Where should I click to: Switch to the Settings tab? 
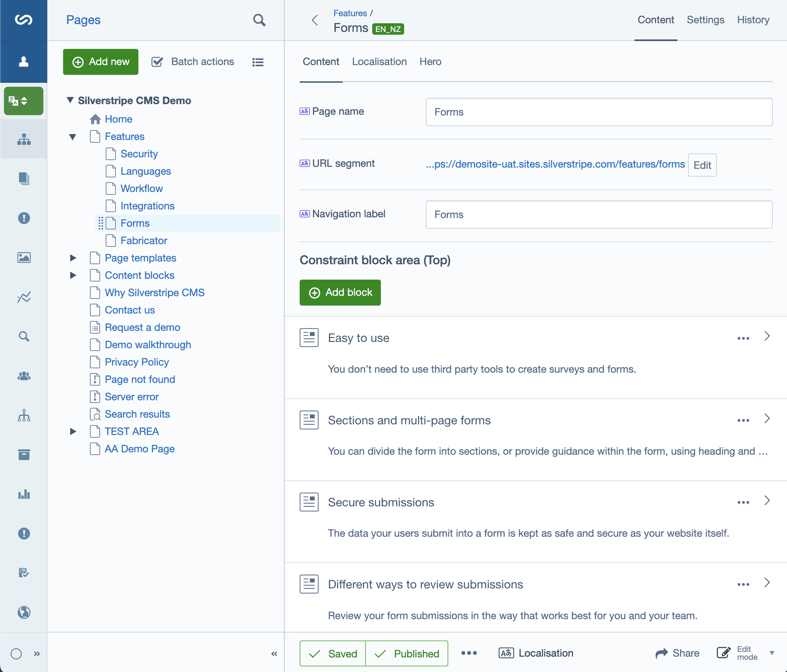pyautogui.click(x=705, y=20)
